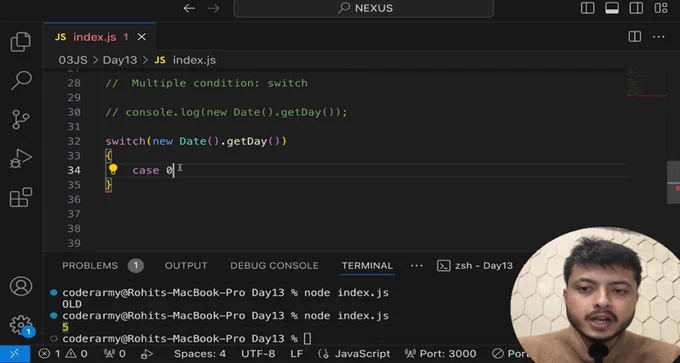
Task: Change indentation via Spaces: 4
Action: click(199, 354)
